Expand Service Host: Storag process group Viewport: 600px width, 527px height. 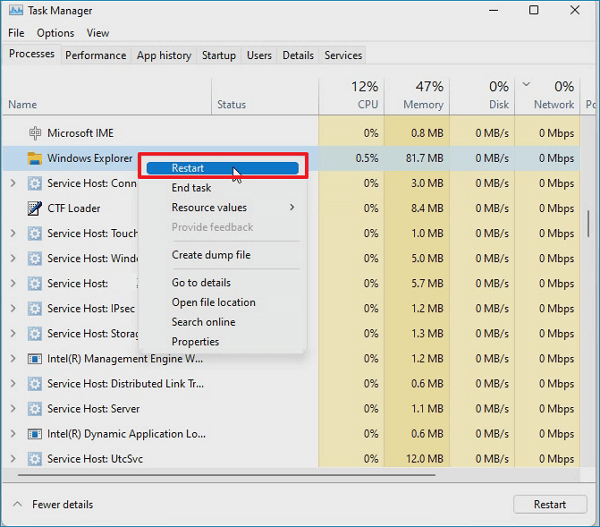coord(13,333)
